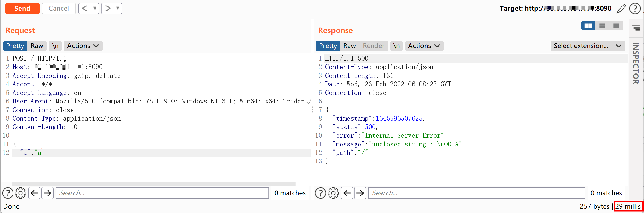
Task: Switch response to Render tab
Action: click(x=373, y=46)
